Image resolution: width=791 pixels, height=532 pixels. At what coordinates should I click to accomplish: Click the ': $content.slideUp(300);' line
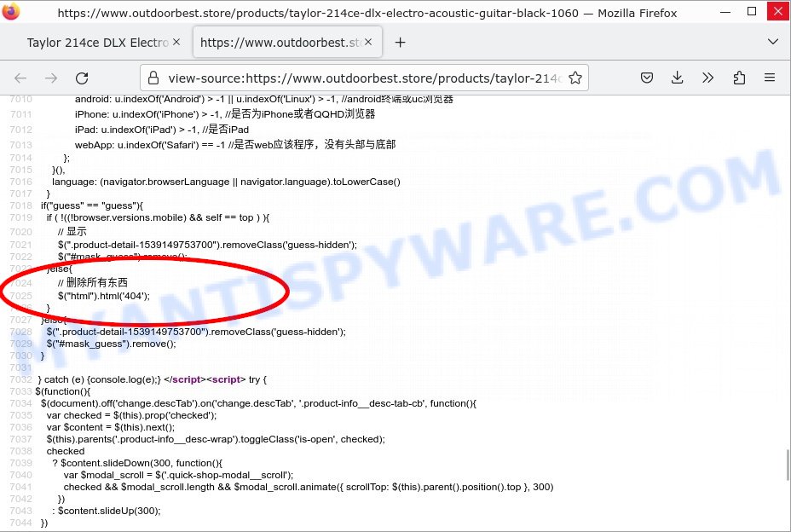[x=107, y=511]
